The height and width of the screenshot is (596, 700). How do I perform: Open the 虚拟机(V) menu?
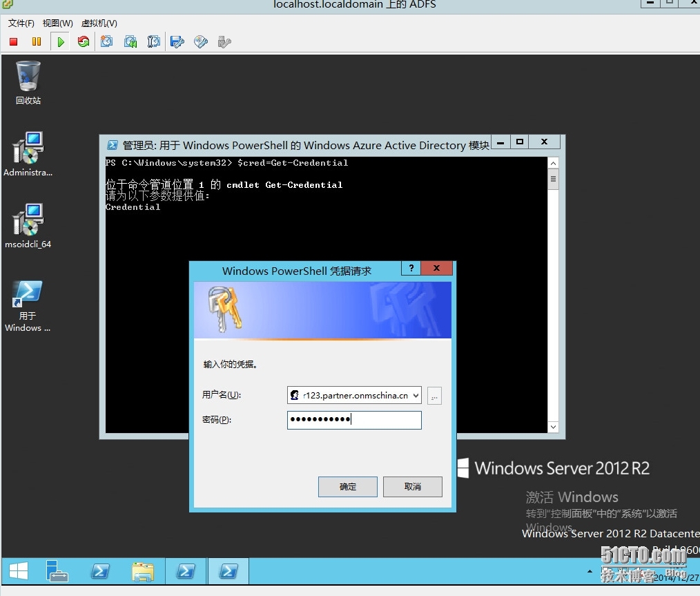[x=99, y=23]
